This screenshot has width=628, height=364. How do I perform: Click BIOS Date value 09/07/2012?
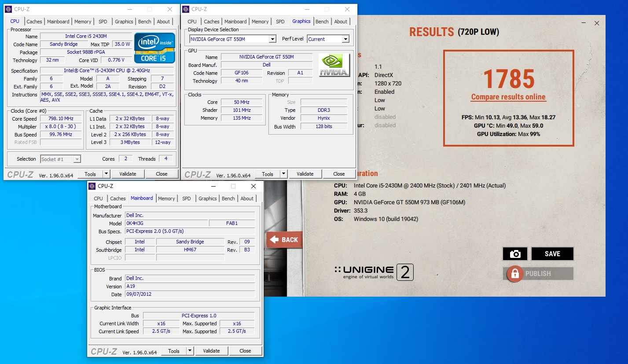click(x=190, y=294)
